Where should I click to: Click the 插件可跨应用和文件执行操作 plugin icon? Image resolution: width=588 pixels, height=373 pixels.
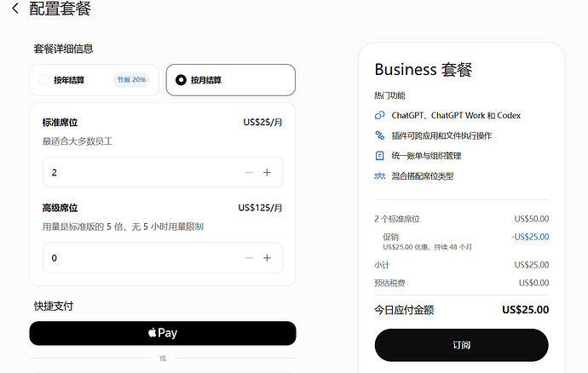[x=379, y=135]
